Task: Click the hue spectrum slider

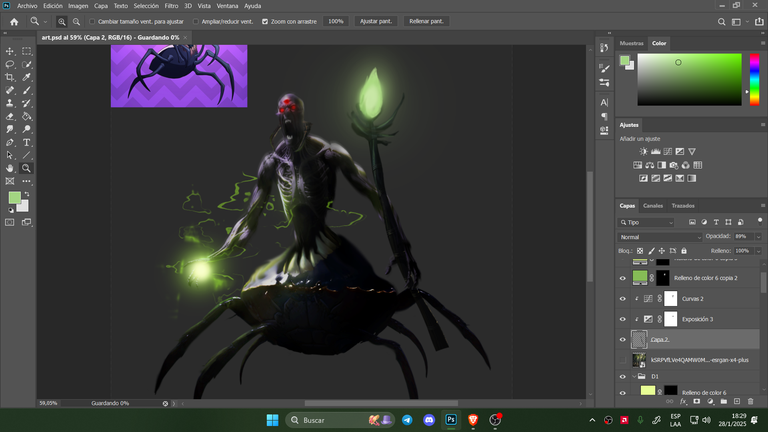Action: [754, 79]
